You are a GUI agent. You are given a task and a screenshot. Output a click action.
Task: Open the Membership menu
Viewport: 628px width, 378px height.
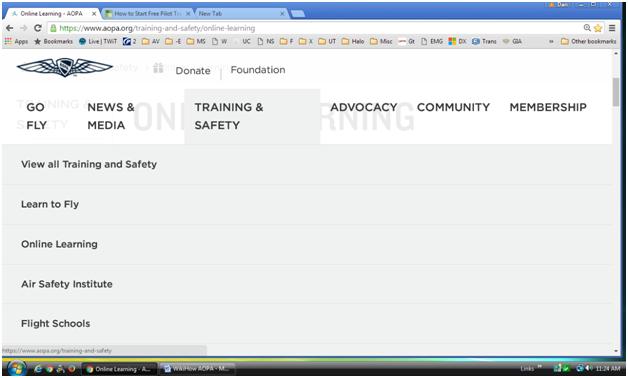tap(548, 107)
